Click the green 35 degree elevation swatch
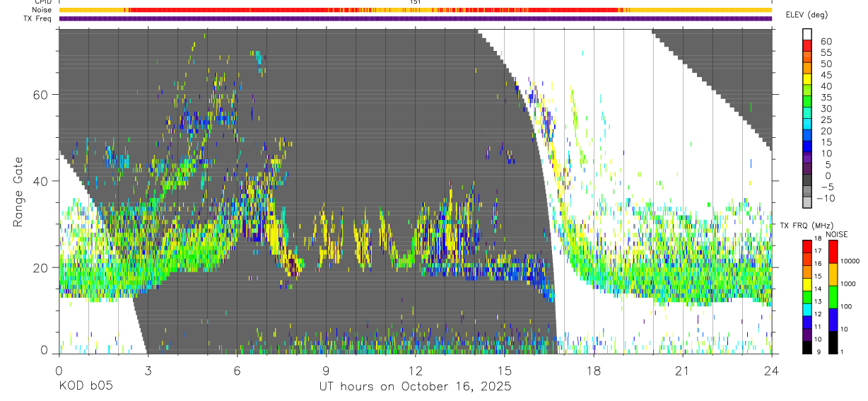This screenshot has width=868, height=401. pos(808,102)
